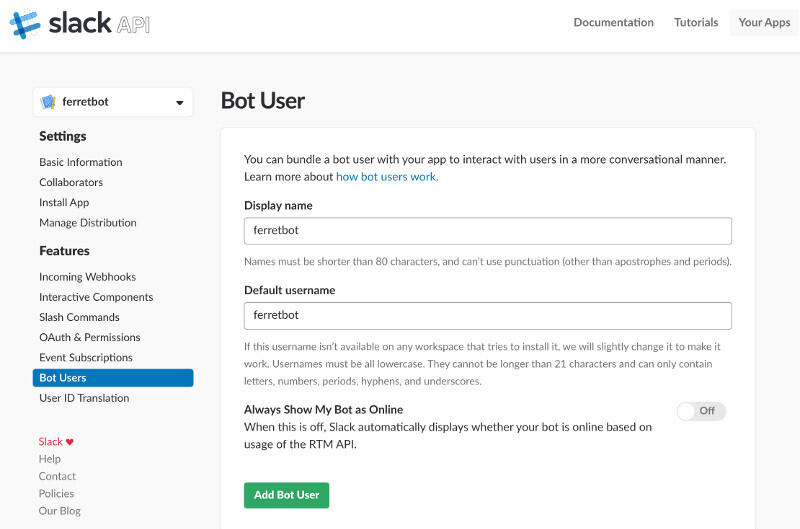Open User ID Translation page
This screenshot has height=529, width=800.
click(84, 398)
